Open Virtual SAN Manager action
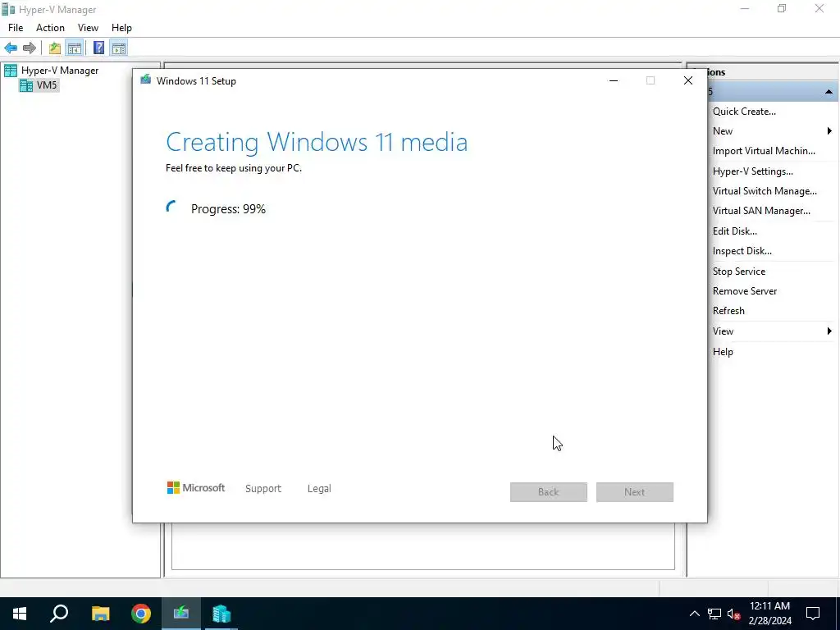Viewport: 840px width, 630px height. (x=761, y=211)
